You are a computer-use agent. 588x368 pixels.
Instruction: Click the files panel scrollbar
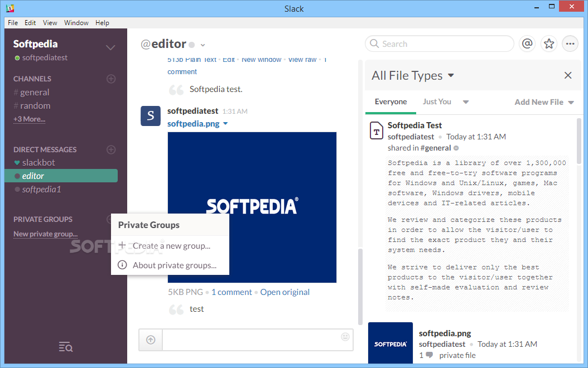pos(579,141)
